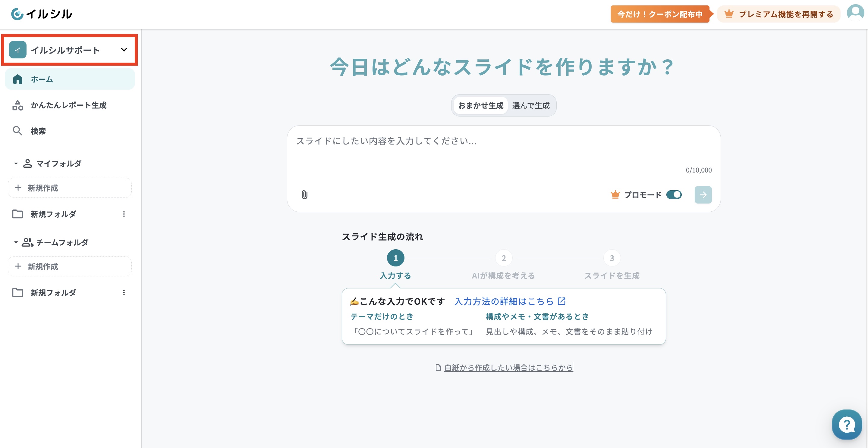
Task: Click 新規作成 under マイフォルダ
Action: tap(70, 188)
